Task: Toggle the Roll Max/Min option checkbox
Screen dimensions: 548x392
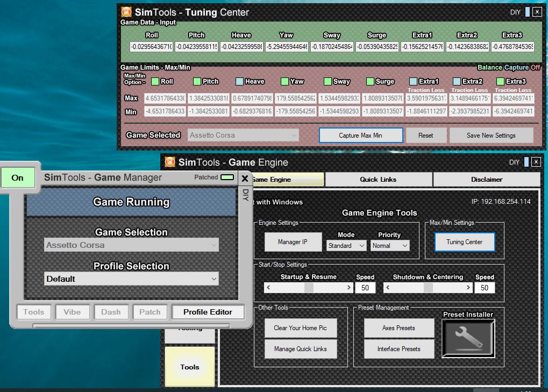Action: pos(155,81)
